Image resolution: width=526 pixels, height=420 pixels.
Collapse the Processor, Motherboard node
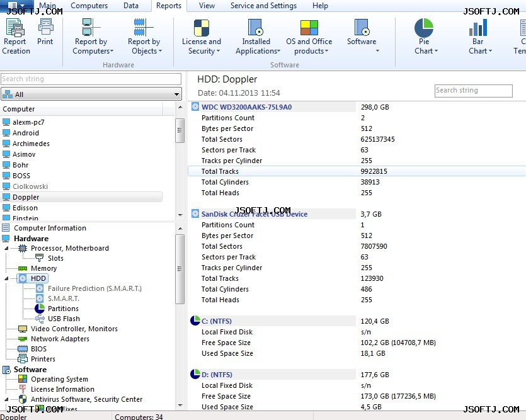point(6,248)
